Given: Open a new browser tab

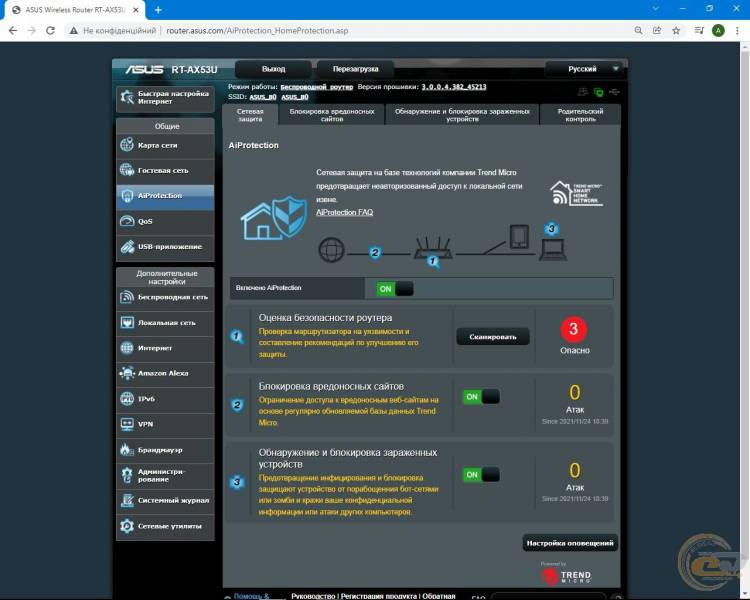Looking at the screenshot, I should pos(158,10).
